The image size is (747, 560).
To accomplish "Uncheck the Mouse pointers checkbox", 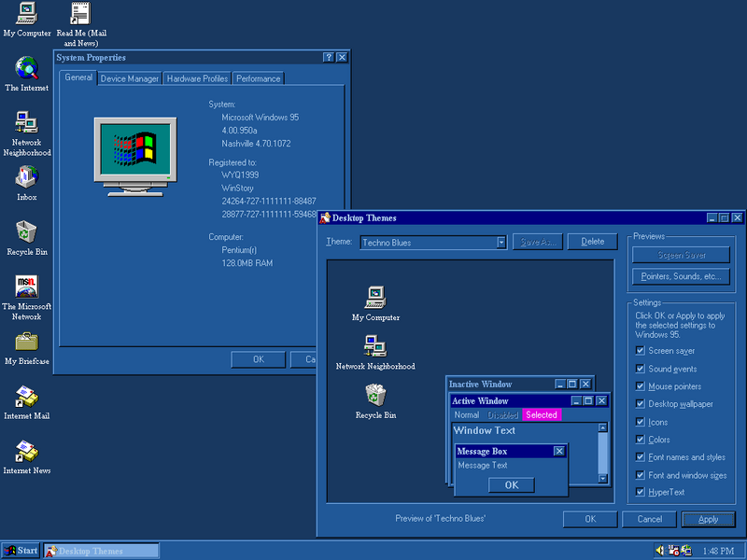I will [x=640, y=386].
